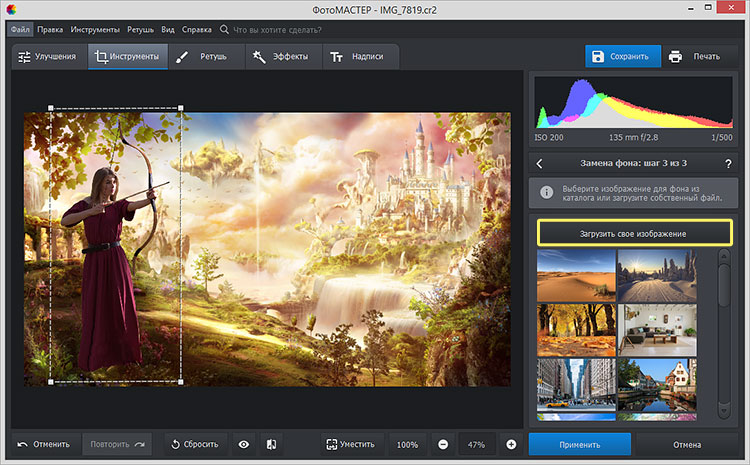Switch to the Улучшения tab
The image size is (750, 465).
tap(47, 57)
